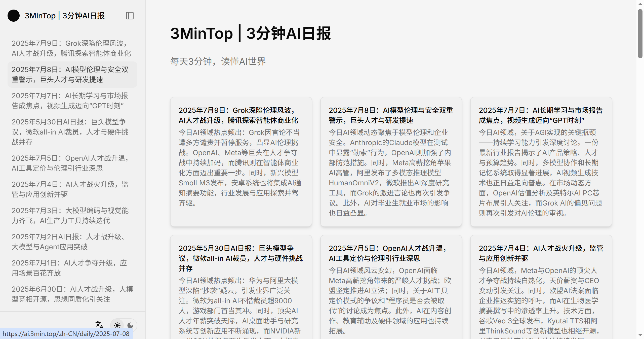Click summary text starting 今日AI领域，关于AGI实现的关键瓶颈
Screen dimensions: 644x339
click(540, 173)
